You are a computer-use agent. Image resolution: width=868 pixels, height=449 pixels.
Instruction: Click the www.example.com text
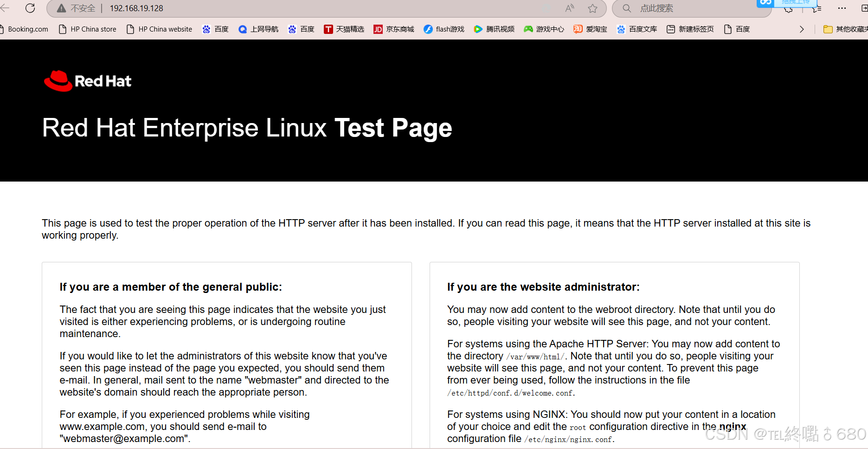[x=102, y=427]
